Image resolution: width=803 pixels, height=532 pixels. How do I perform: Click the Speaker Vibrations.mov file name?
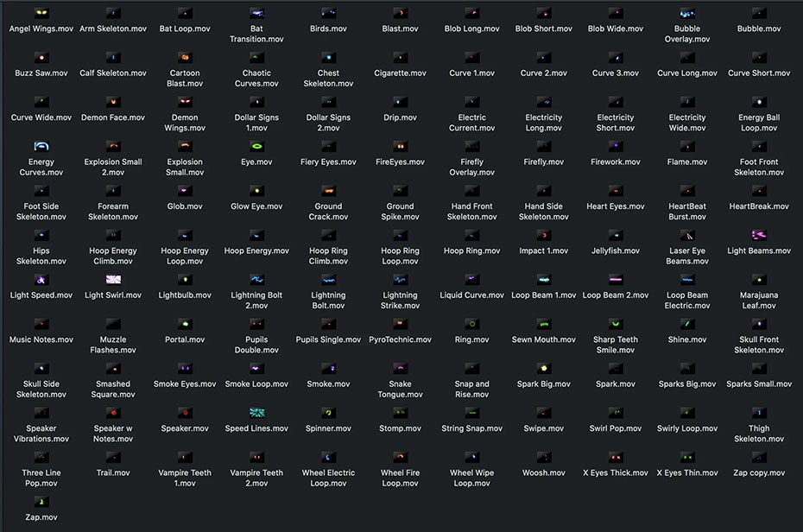click(41, 434)
